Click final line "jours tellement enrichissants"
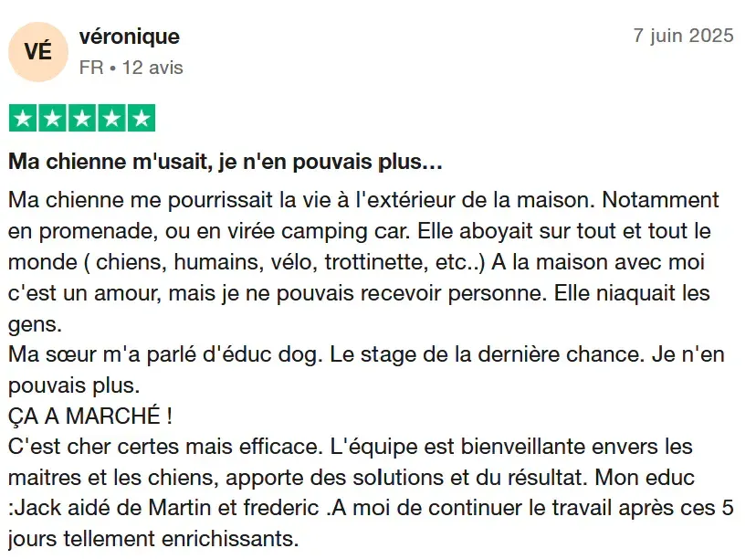 coord(153,539)
